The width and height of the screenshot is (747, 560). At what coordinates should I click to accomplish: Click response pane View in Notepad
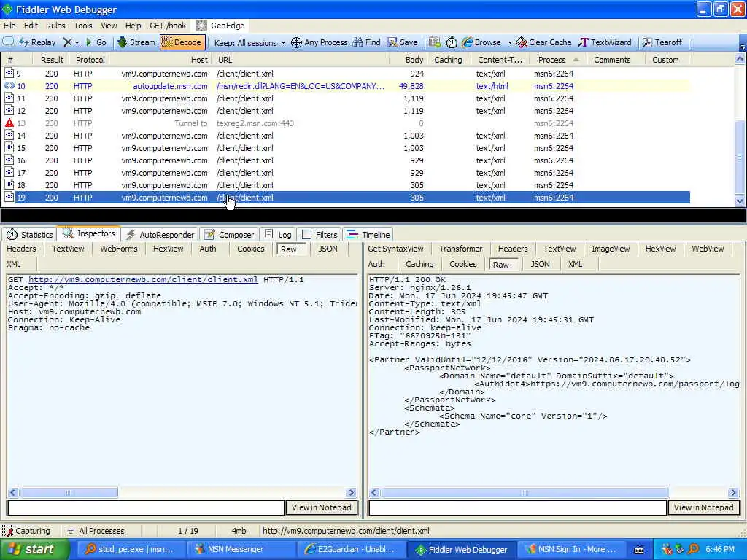704,507
